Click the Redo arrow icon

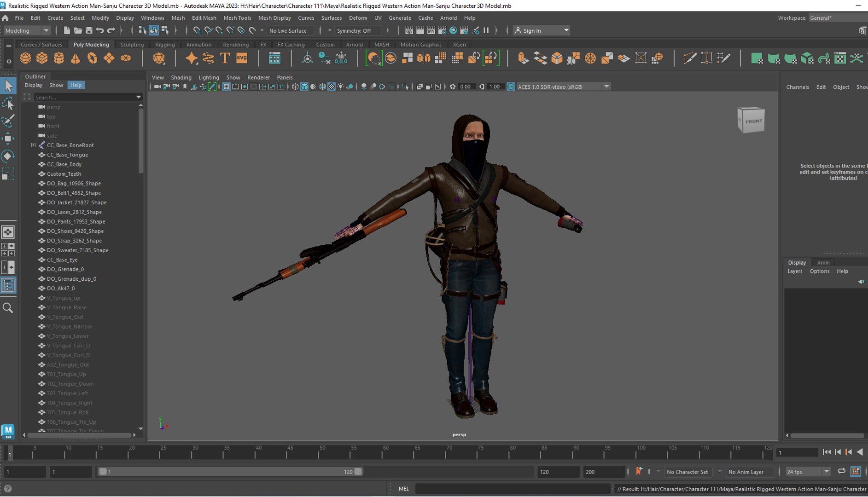click(111, 30)
